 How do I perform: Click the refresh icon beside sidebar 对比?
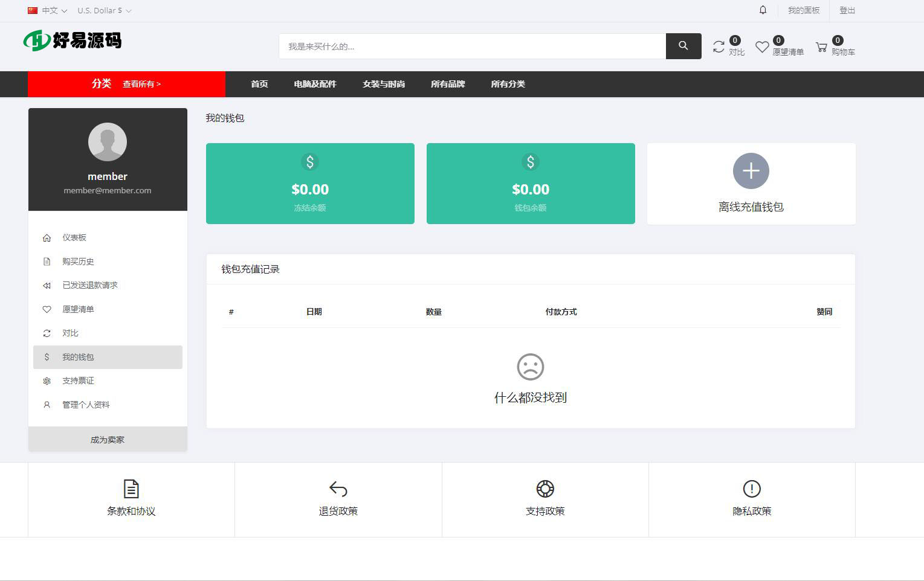click(47, 333)
